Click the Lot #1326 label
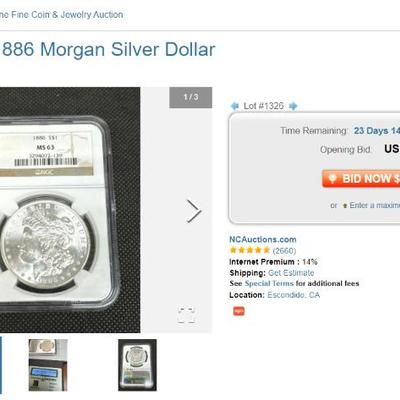Viewport: 400px width, 400px height. 263,106
